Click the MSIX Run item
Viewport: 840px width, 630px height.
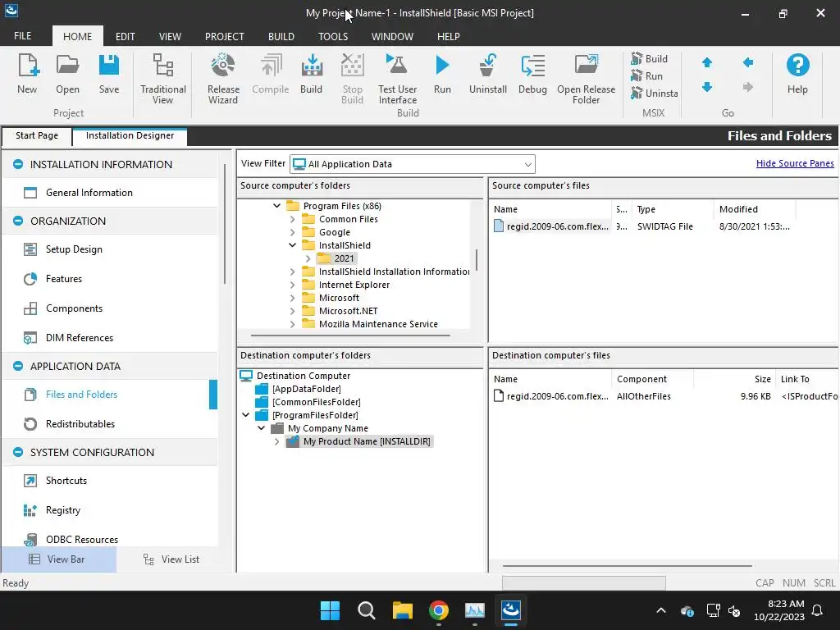(646, 75)
